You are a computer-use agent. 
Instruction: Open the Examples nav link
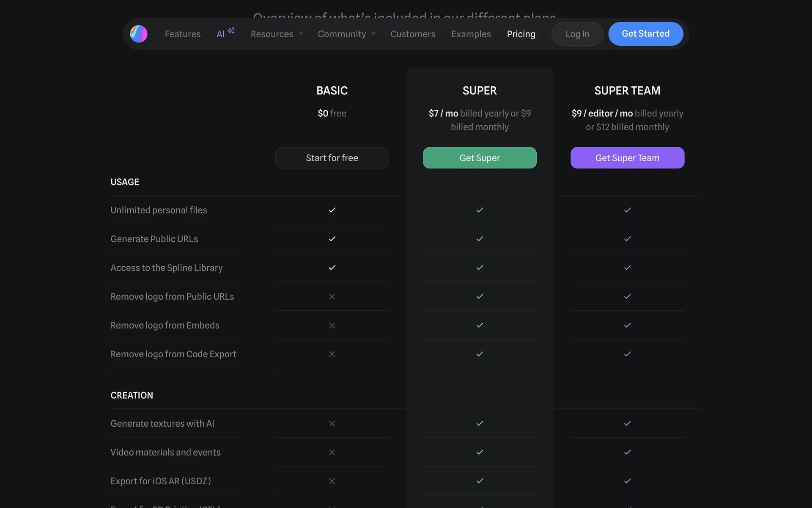pos(471,34)
